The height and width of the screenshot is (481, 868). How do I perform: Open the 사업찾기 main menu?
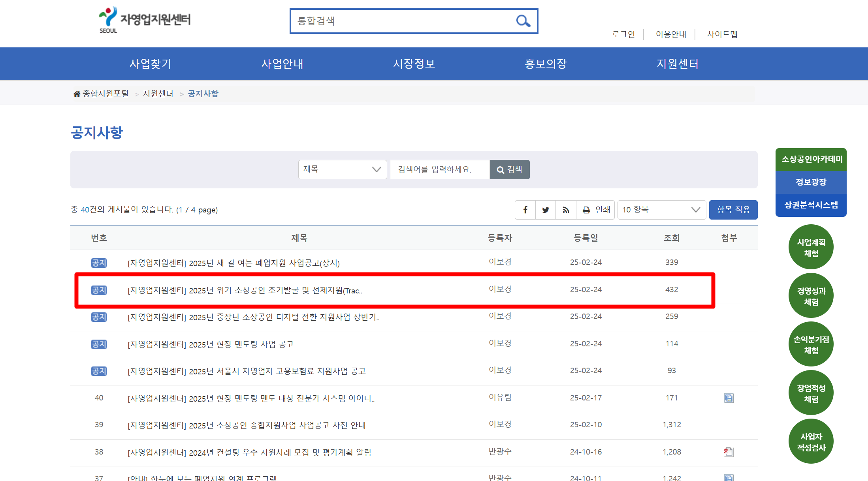[x=151, y=64]
